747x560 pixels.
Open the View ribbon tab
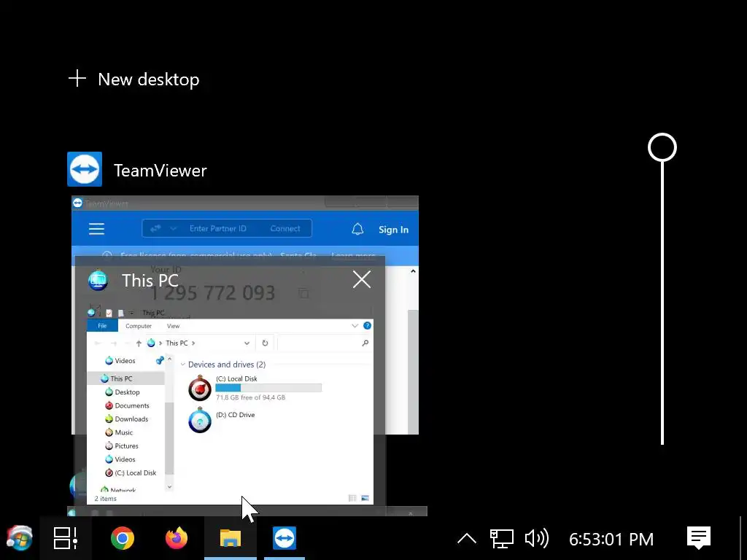[173, 326]
